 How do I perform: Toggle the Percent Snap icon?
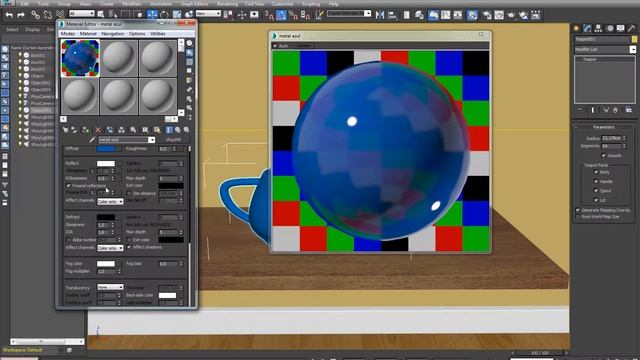point(293,15)
